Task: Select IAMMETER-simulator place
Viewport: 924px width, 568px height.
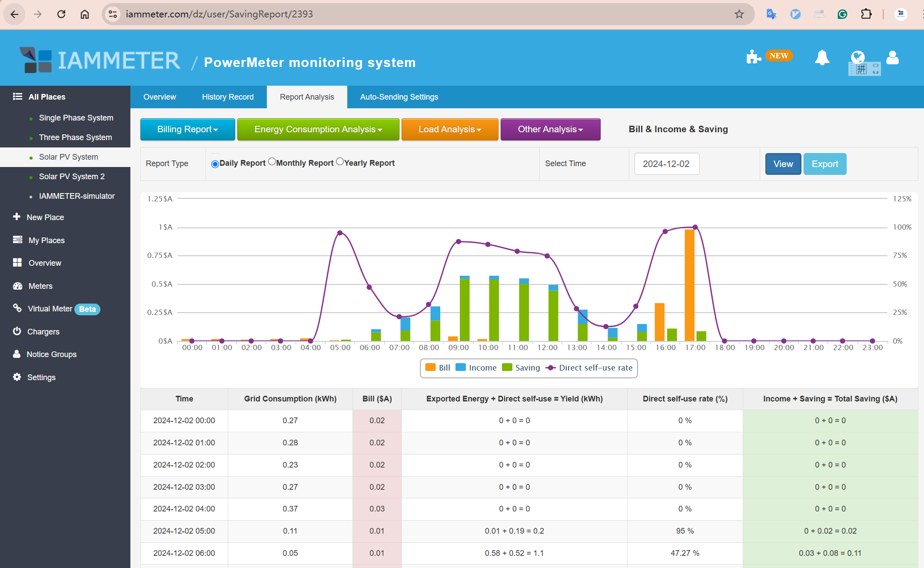Action: (x=77, y=196)
